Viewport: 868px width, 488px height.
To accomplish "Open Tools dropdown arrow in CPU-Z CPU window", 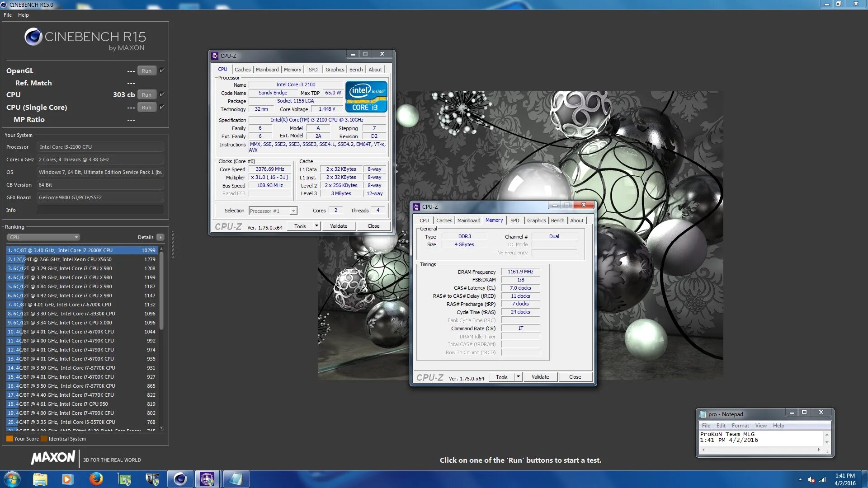I will tap(316, 226).
